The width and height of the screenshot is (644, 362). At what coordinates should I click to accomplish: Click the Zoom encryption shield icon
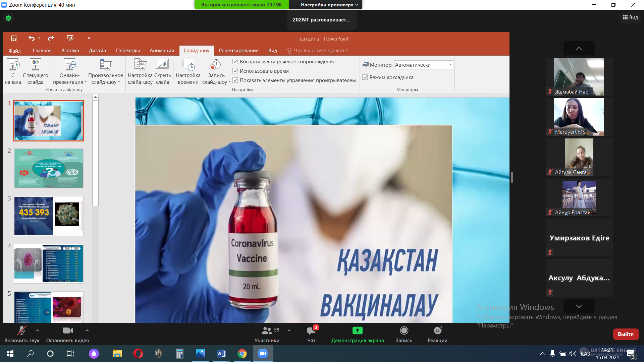[x=8, y=18]
